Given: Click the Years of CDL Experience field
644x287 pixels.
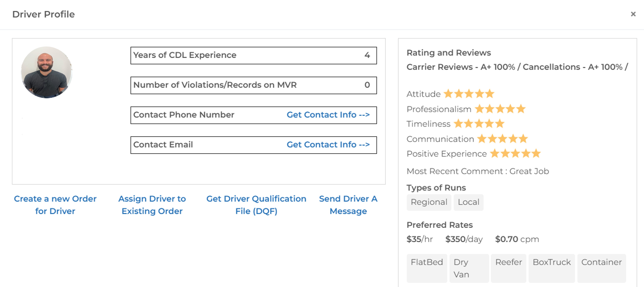Looking at the screenshot, I should (x=254, y=55).
